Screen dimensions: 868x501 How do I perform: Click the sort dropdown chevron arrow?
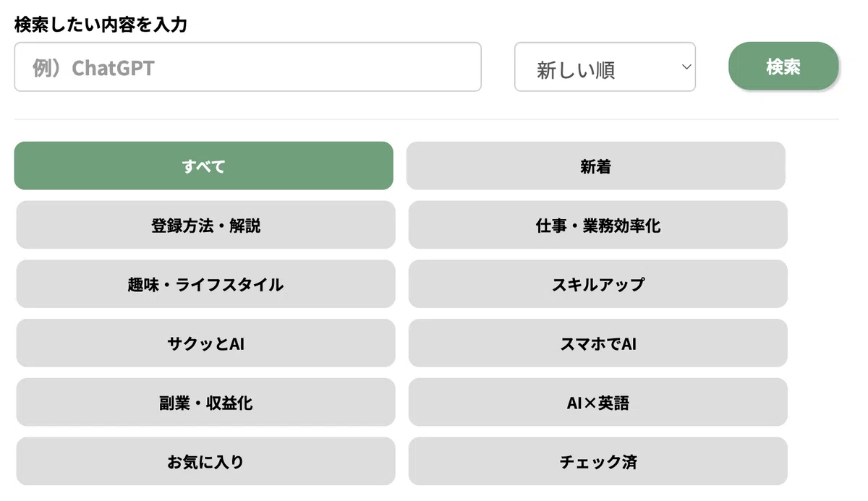[x=686, y=67]
